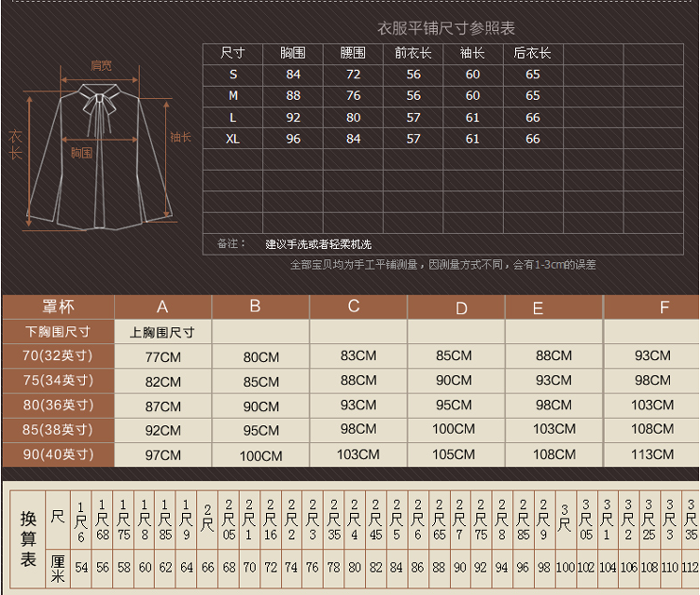Click cup size F column header
Image resolution: width=700 pixels, height=595 pixels.
[664, 308]
